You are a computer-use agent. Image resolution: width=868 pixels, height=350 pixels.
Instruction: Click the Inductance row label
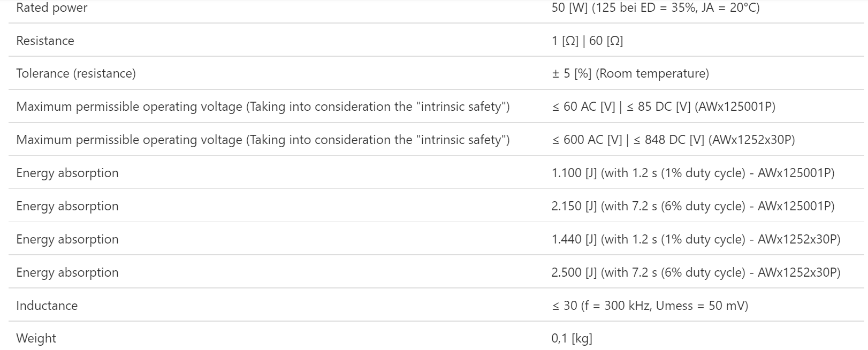pyautogui.click(x=47, y=306)
